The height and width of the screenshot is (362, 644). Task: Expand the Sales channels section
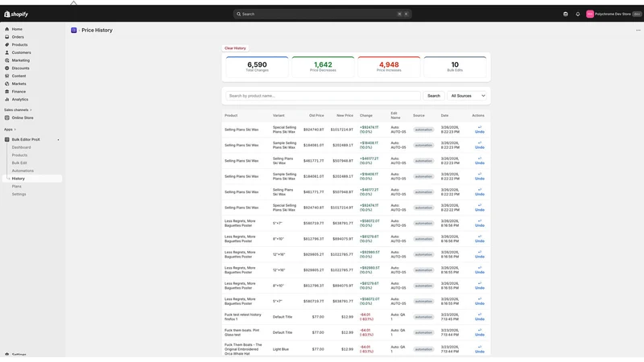pyautogui.click(x=18, y=110)
